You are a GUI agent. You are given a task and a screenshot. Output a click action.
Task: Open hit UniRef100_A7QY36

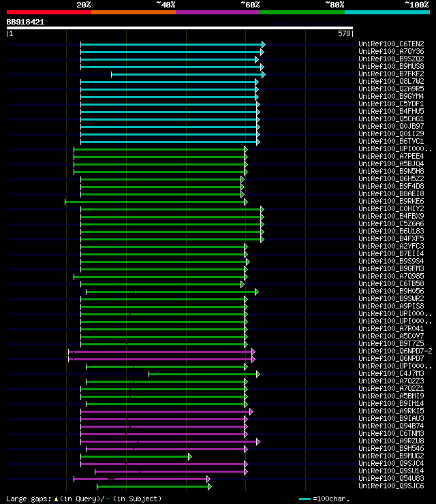pyautogui.click(x=391, y=51)
